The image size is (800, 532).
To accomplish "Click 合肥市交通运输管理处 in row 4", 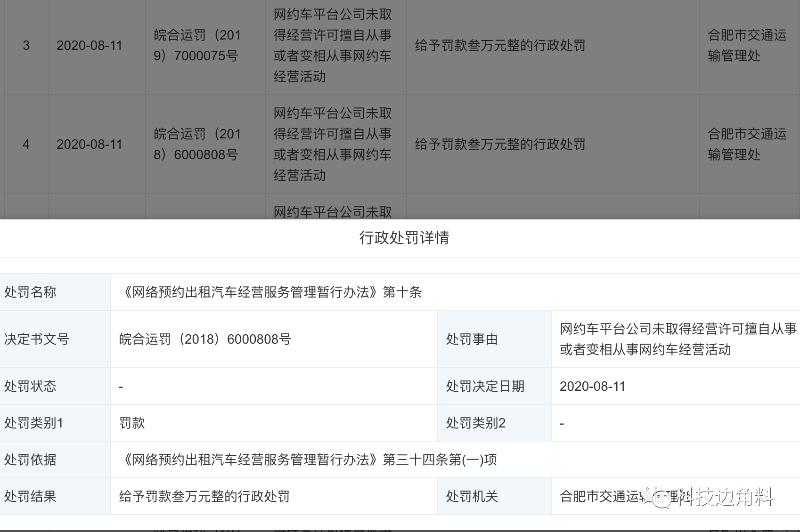I will point(747,145).
